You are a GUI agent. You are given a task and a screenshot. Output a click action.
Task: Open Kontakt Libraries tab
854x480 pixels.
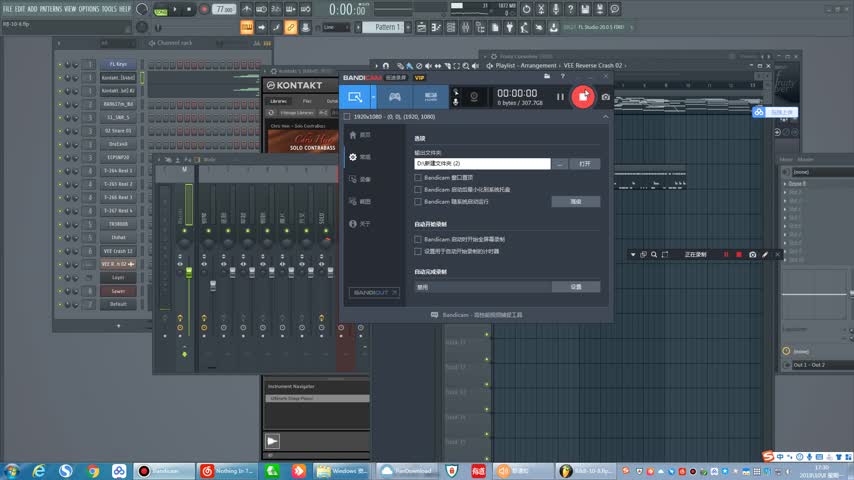tap(278, 101)
